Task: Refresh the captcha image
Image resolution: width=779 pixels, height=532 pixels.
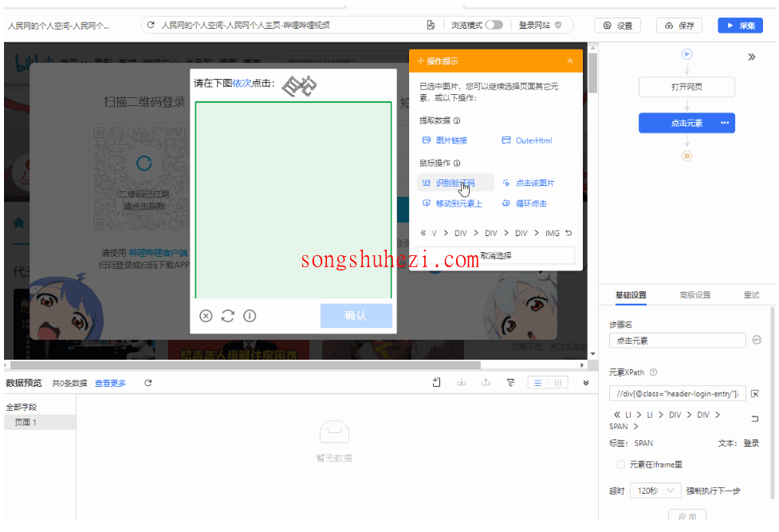Action: [227, 316]
